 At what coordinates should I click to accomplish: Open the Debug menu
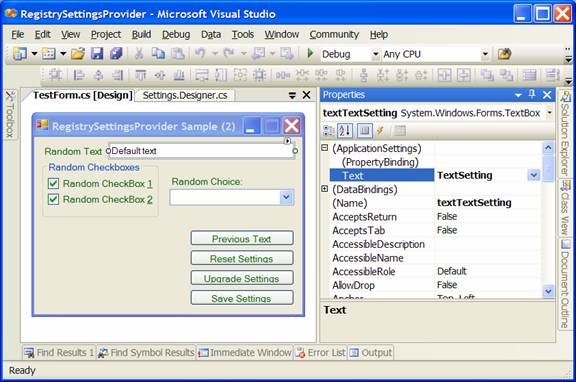[x=176, y=35]
